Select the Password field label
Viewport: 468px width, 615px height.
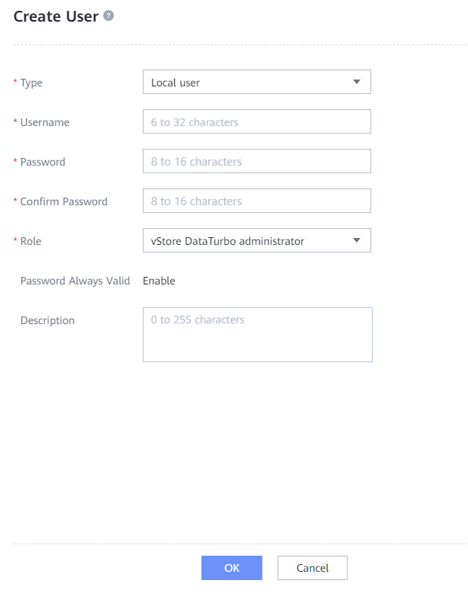click(x=43, y=162)
